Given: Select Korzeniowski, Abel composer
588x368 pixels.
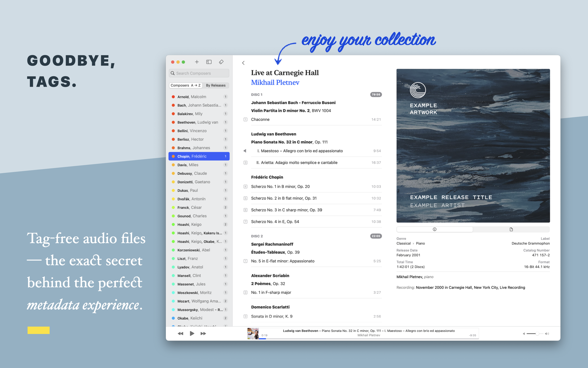Looking at the screenshot, I should (x=199, y=250).
